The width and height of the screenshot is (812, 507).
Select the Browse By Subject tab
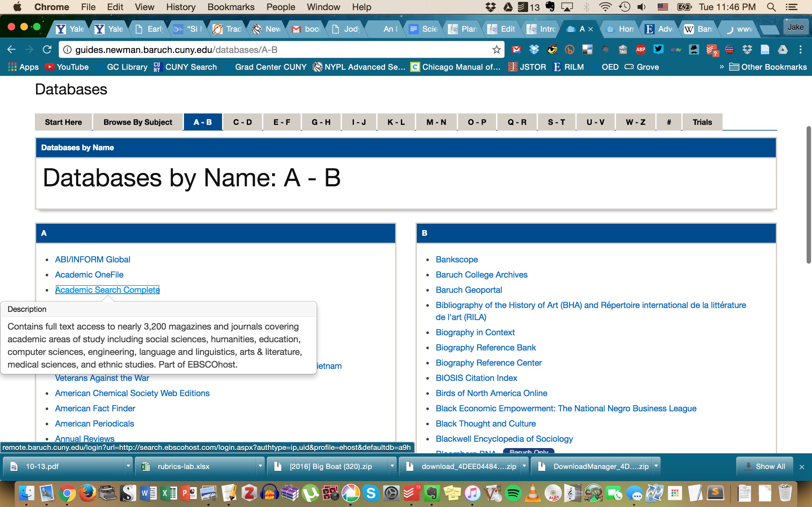pos(138,122)
